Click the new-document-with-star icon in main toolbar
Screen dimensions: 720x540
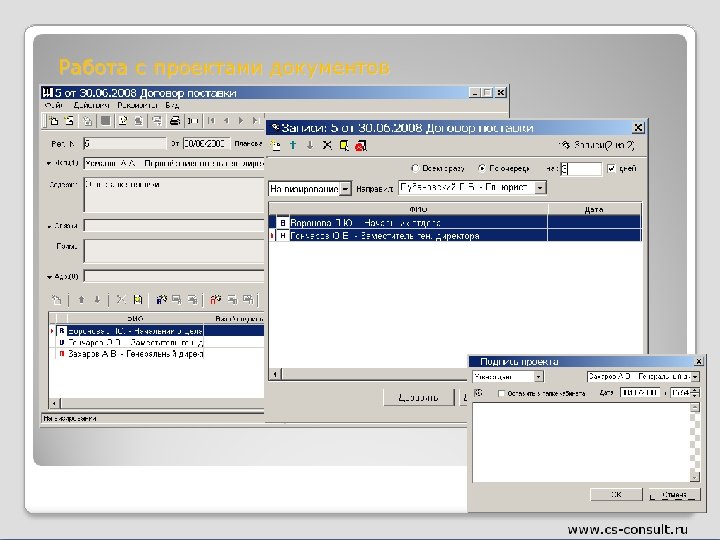click(x=69, y=121)
